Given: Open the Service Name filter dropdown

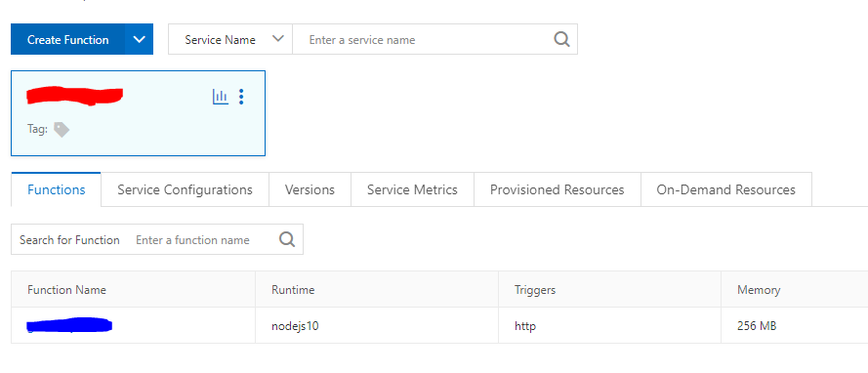Looking at the screenshot, I should pos(230,39).
